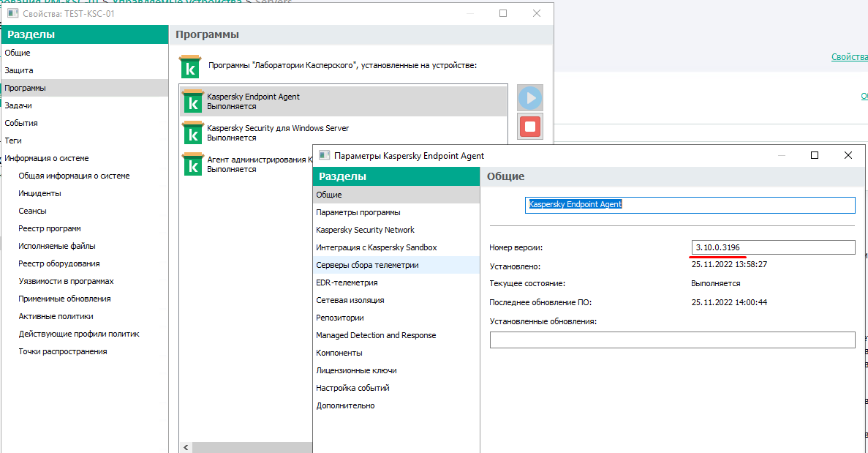Open Лицензионные ключи section
The image size is (868, 453).
click(396, 370)
